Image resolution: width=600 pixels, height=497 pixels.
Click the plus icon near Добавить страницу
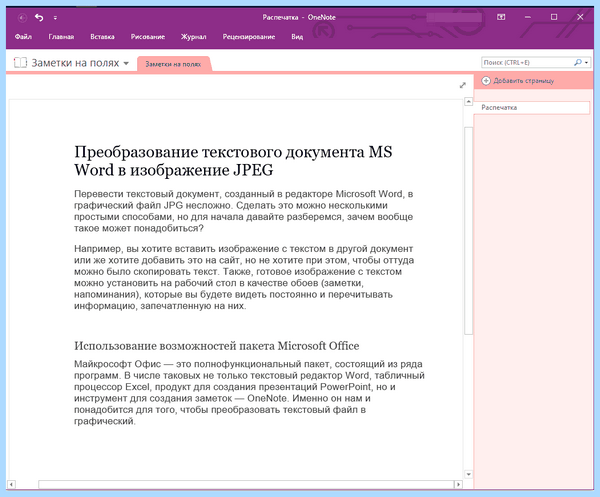486,81
